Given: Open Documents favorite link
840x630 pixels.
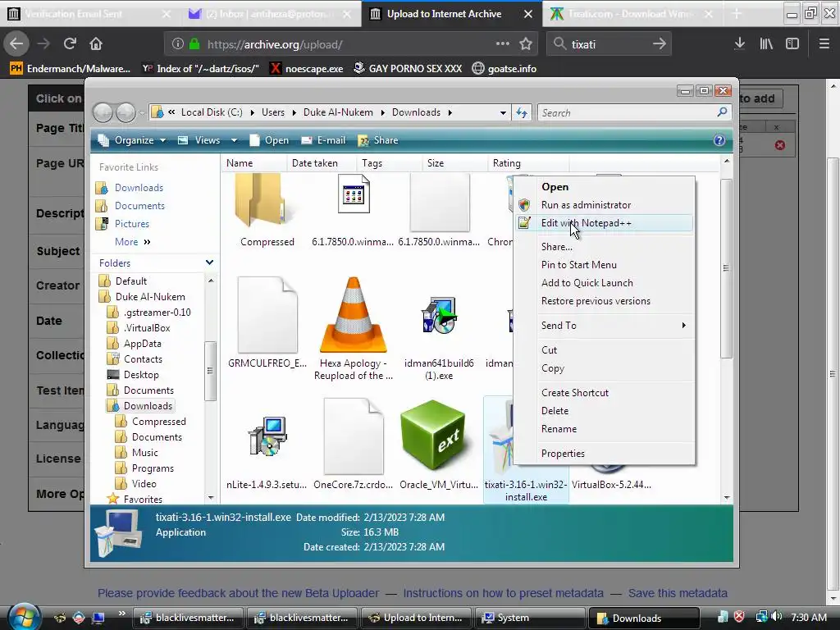Looking at the screenshot, I should pyautogui.click(x=139, y=206).
